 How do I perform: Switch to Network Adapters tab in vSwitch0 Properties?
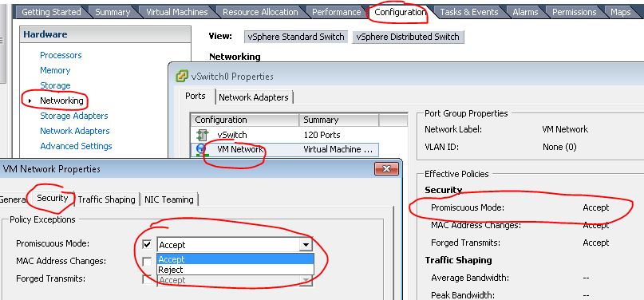[254, 97]
